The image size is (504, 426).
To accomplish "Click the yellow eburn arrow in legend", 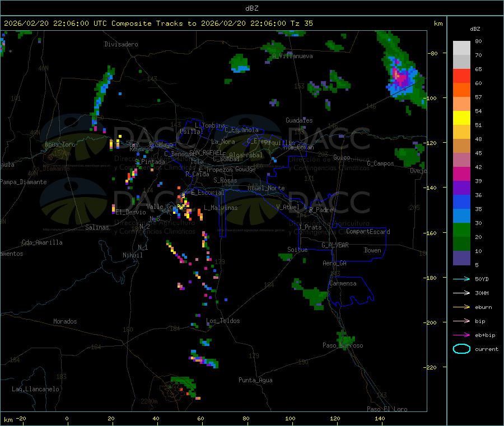I will click(461, 307).
